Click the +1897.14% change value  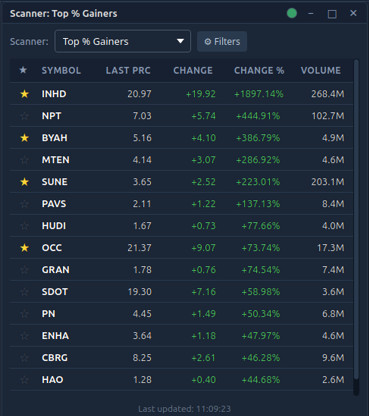pos(259,94)
